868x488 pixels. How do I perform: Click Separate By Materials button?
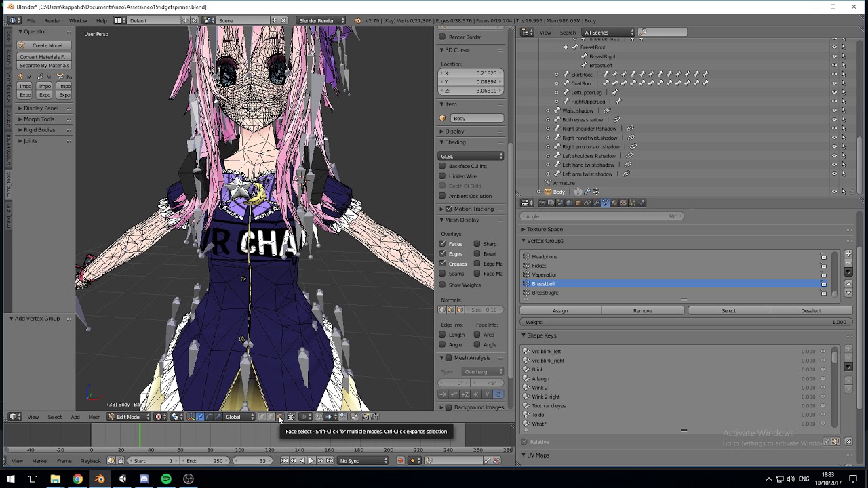pos(43,66)
